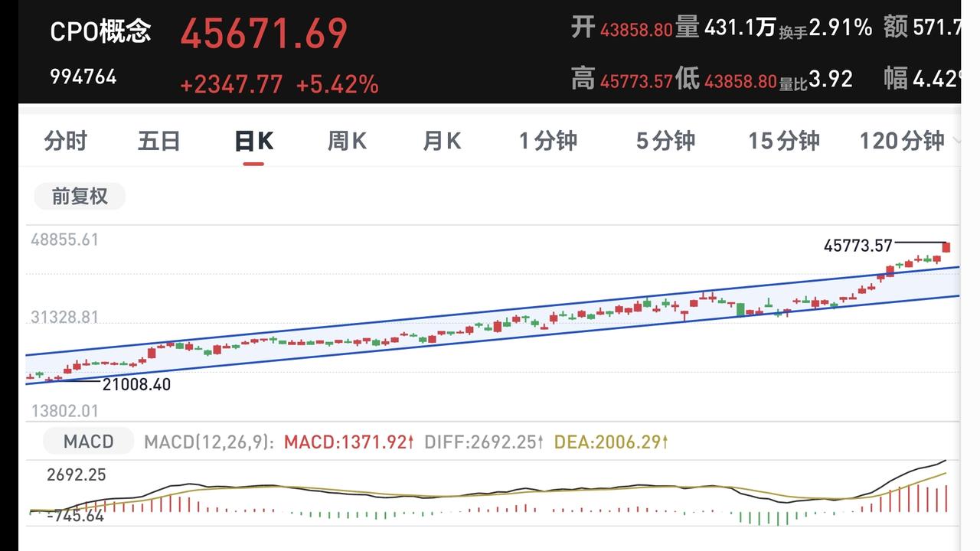Select the 1分钟 interval tab
980x551 pixels.
coord(548,141)
